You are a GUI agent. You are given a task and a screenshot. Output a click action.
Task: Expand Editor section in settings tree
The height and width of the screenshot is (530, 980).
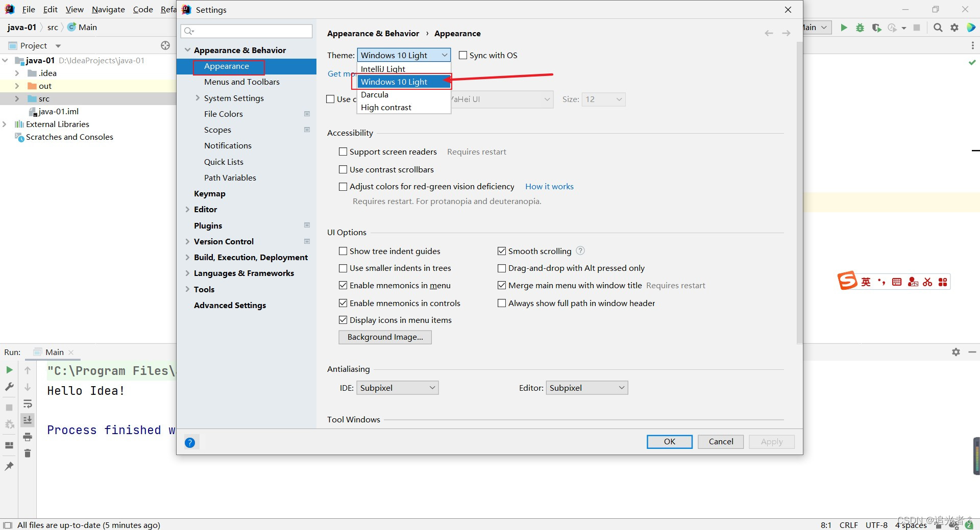[x=187, y=209]
